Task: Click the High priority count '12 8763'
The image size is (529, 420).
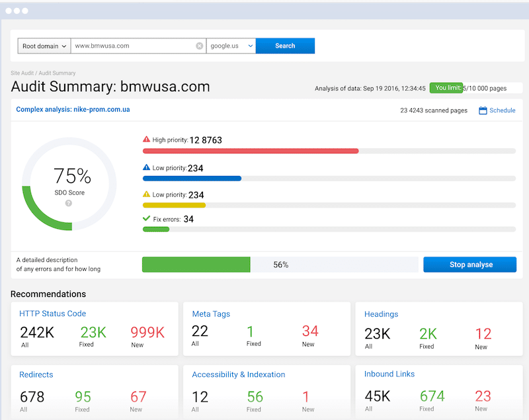Action: tap(206, 140)
